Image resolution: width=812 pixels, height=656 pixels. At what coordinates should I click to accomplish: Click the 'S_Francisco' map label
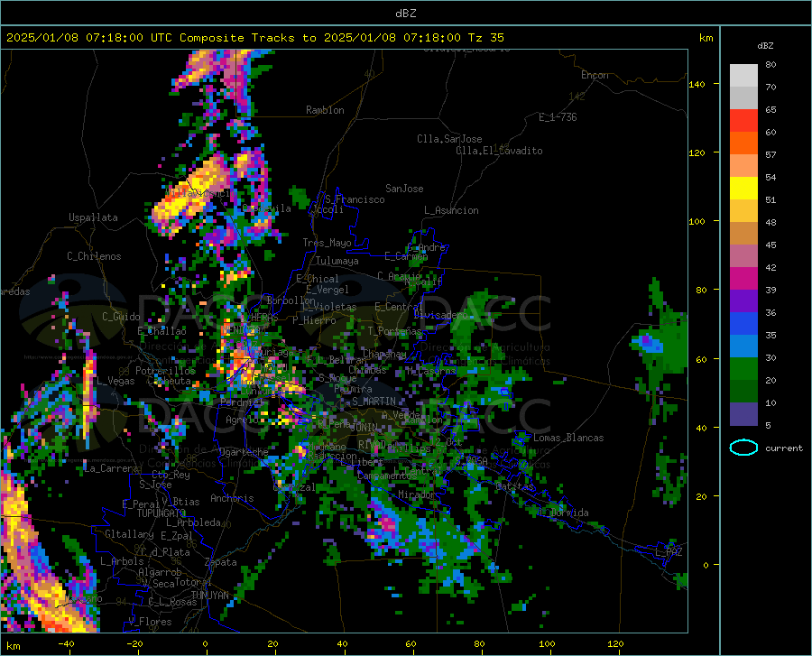click(355, 199)
